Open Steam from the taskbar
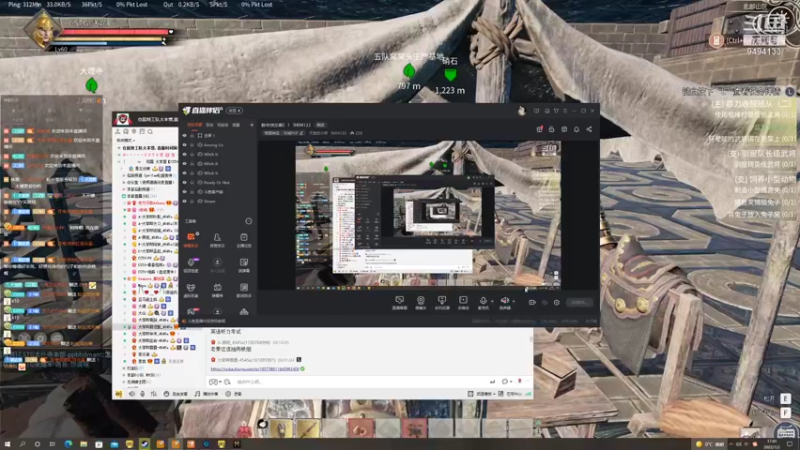The width and height of the screenshot is (800, 450). [144, 444]
